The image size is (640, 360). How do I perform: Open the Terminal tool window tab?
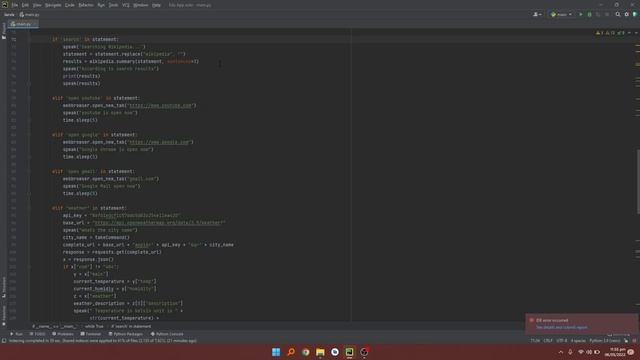91,334
